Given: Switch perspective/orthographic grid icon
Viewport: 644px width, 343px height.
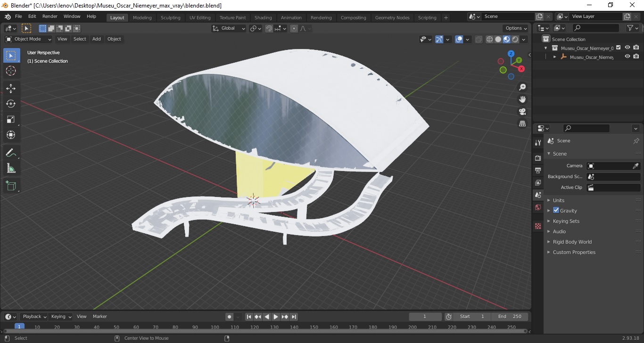Looking at the screenshot, I should click(522, 123).
